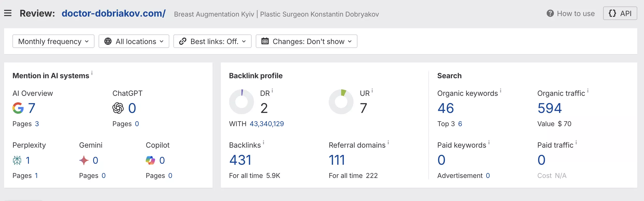
Task: Click the Google AI Overview icon
Action: pos(18,108)
